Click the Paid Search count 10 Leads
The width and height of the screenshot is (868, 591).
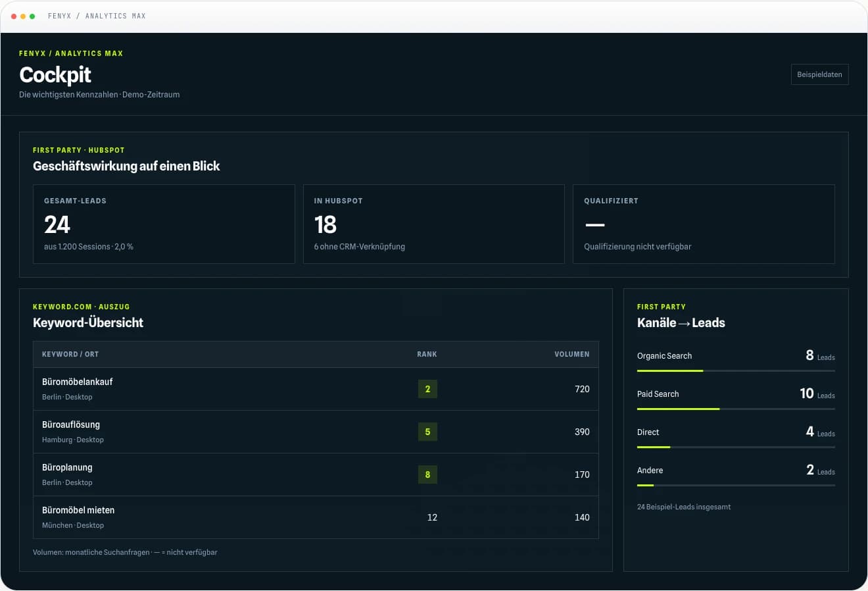[817, 394]
